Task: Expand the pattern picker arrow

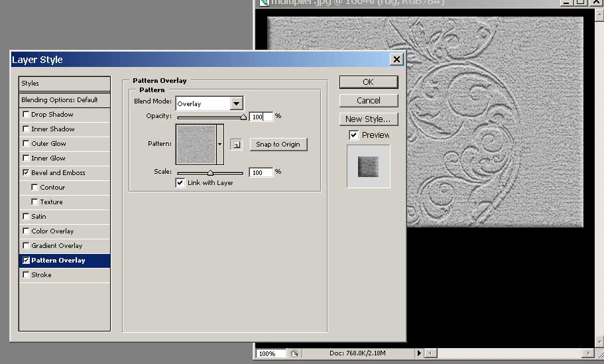Action: pyautogui.click(x=219, y=144)
